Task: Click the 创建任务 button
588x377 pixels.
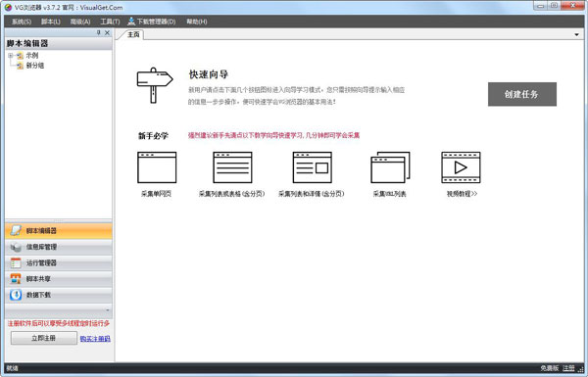Action: click(x=522, y=94)
